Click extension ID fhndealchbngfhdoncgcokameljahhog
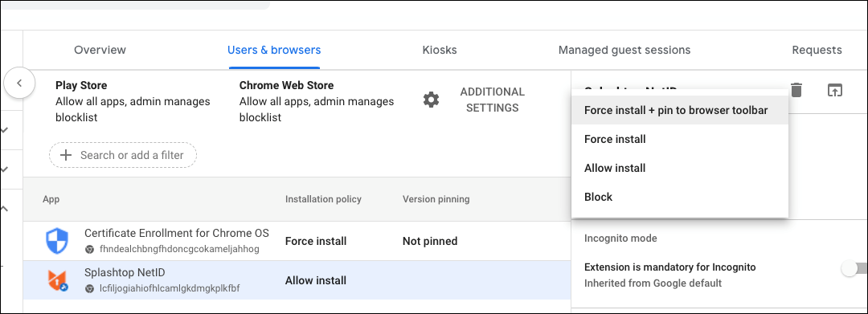Screen dimensions: 868x314 pos(178,249)
